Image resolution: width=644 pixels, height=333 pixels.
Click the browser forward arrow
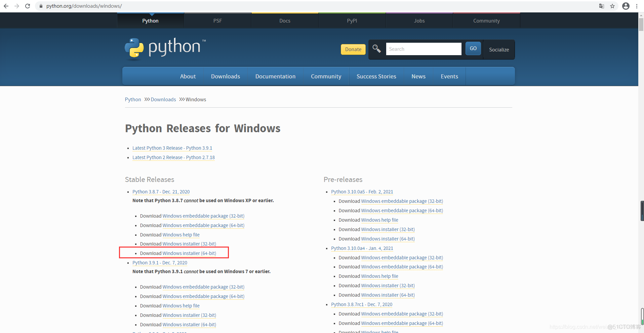(x=17, y=6)
